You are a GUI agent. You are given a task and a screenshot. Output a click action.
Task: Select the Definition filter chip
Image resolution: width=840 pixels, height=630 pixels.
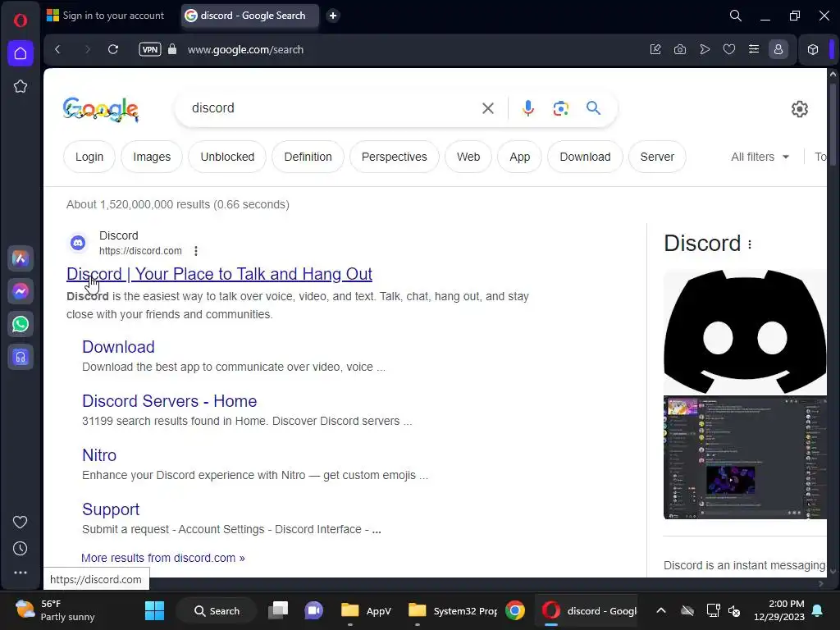pyautogui.click(x=308, y=157)
